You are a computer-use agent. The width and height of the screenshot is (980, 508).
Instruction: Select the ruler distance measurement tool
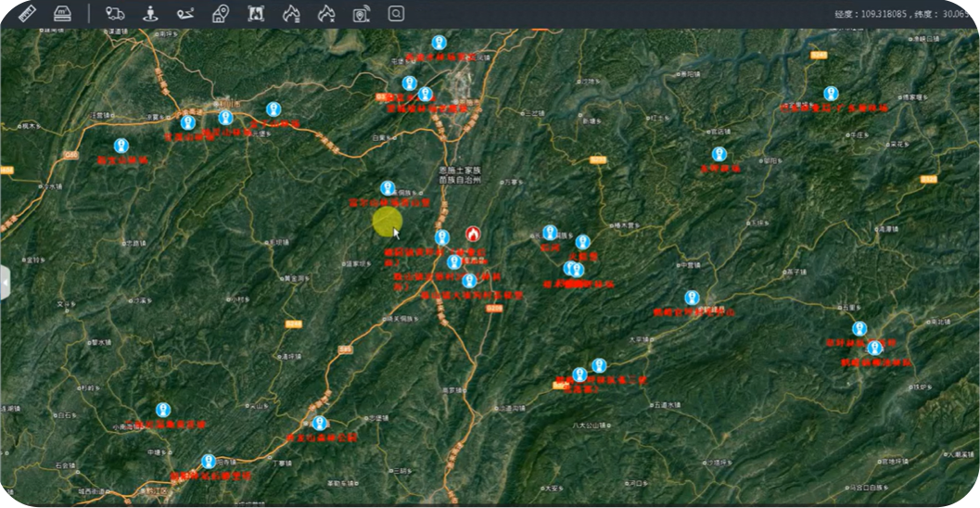26,13
